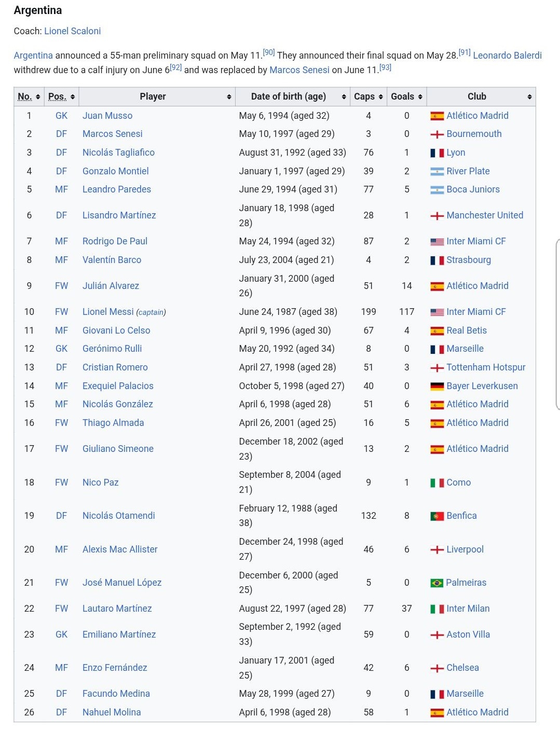Sort the table by Goals arrows
The image size is (560, 731).
click(420, 97)
